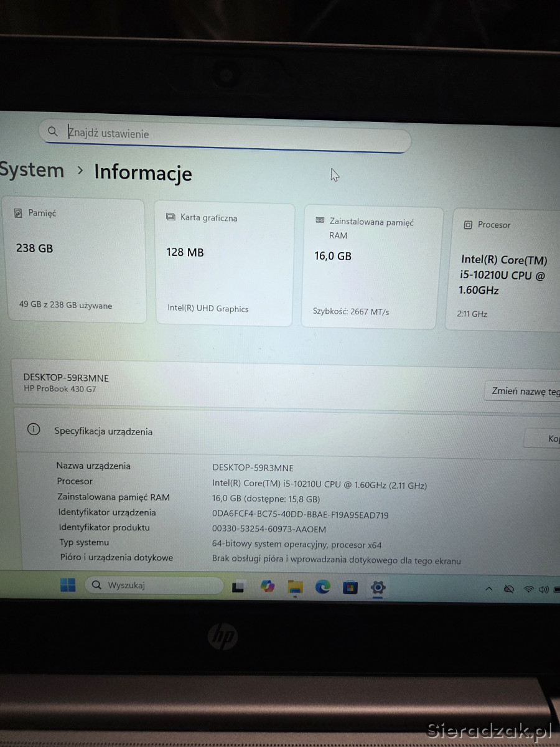560x747 pixels.
Task: Click the Wi-Fi network tray icon
Action: point(529,589)
